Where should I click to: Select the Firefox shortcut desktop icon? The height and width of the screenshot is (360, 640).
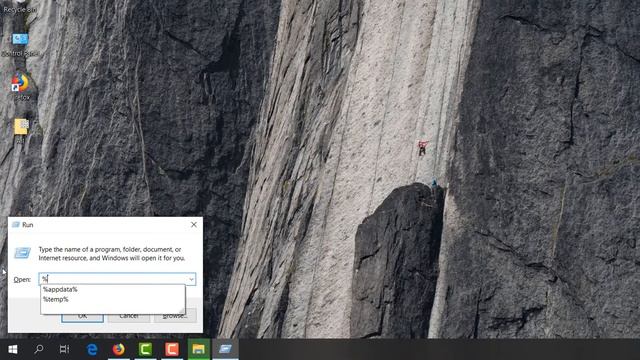[20, 87]
